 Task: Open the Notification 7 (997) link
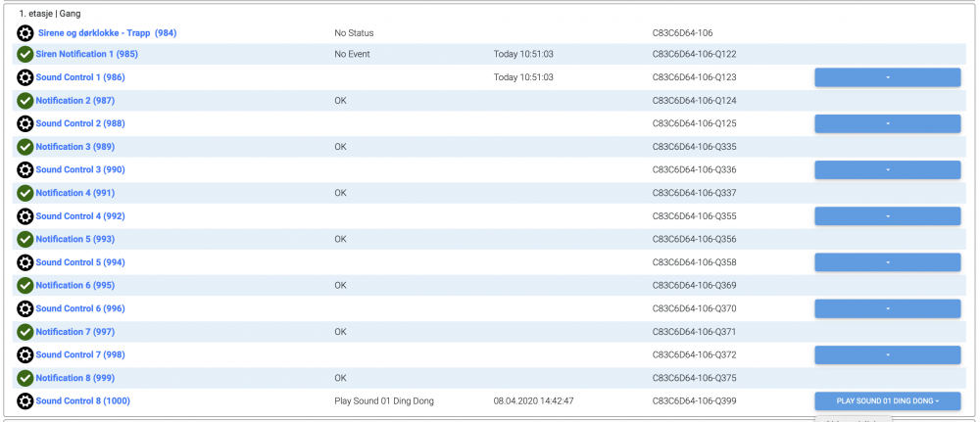click(x=75, y=332)
